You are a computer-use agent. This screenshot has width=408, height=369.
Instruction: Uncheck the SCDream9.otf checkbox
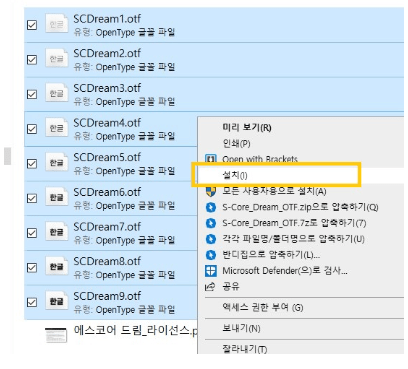click(x=32, y=302)
